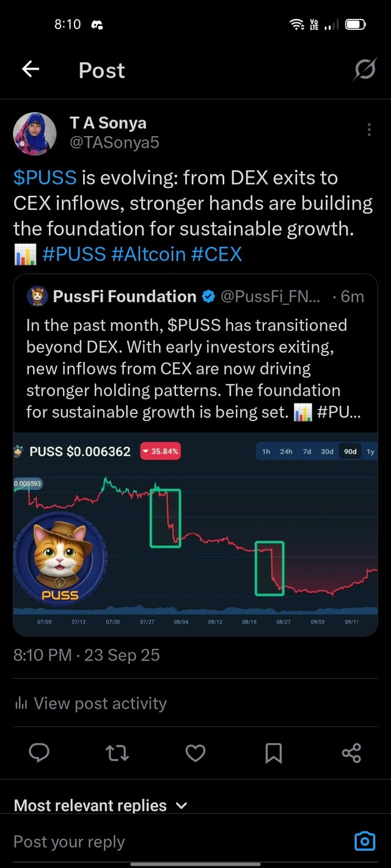Tap the repost icon
Image resolution: width=391 pixels, height=868 pixels.
click(117, 753)
